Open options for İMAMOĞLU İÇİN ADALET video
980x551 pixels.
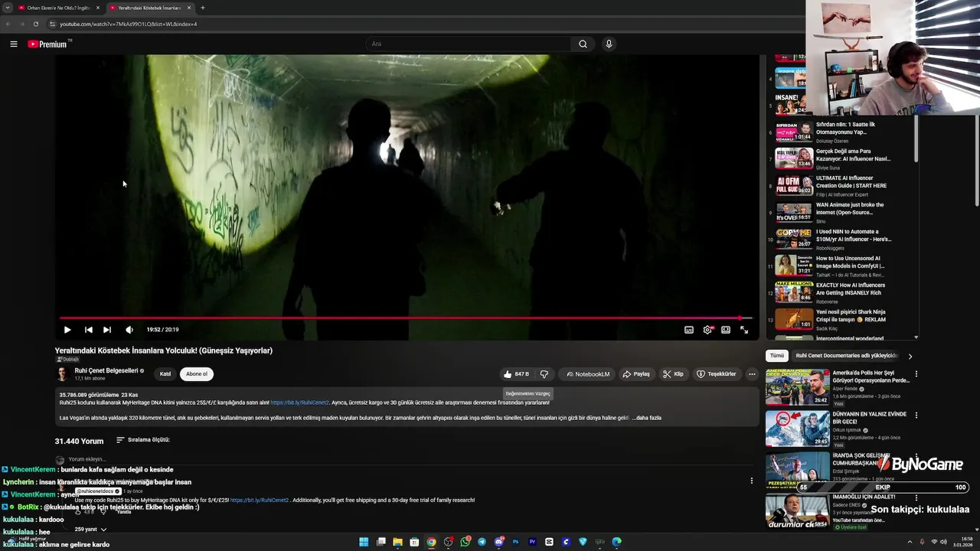click(916, 498)
